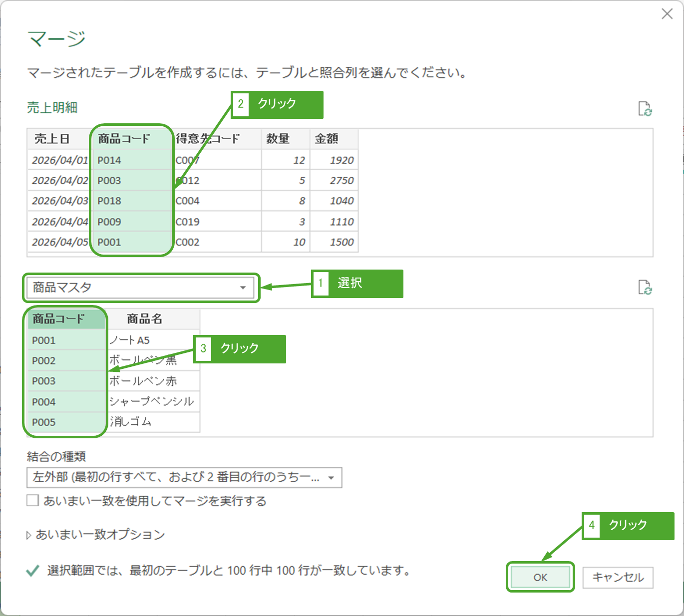This screenshot has width=684, height=616.
Task: Click the 1500 amount cell
Action: pyautogui.click(x=342, y=243)
